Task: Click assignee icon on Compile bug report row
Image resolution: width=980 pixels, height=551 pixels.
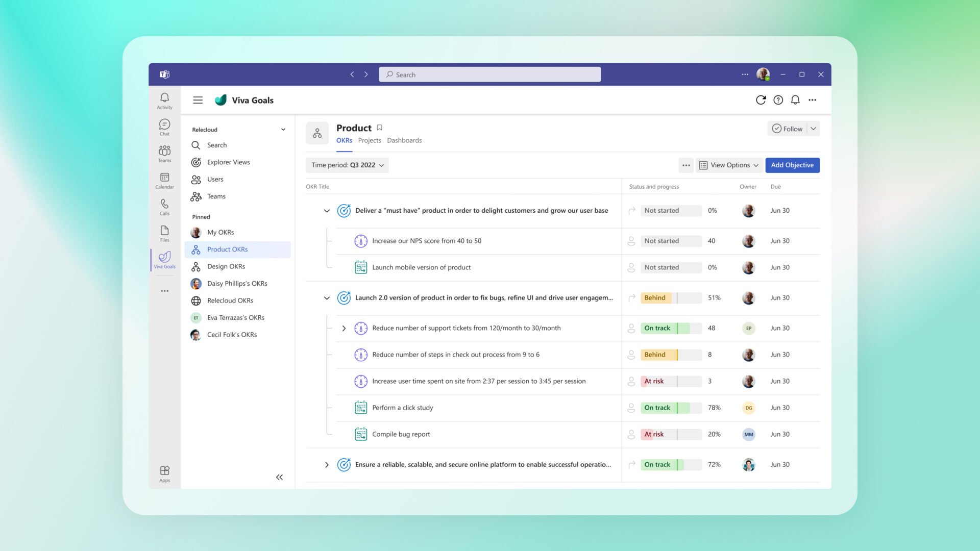Action: pyautogui.click(x=631, y=434)
